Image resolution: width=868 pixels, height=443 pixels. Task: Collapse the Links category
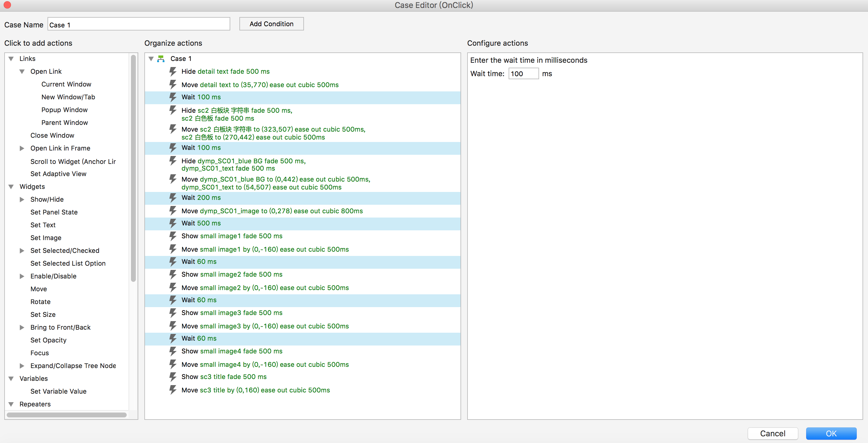tap(11, 59)
